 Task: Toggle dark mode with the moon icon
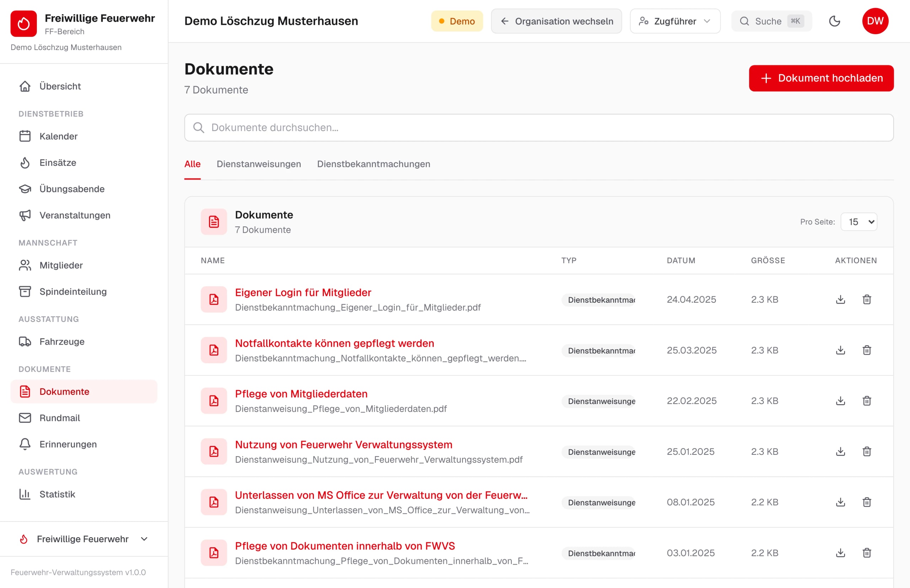(834, 21)
